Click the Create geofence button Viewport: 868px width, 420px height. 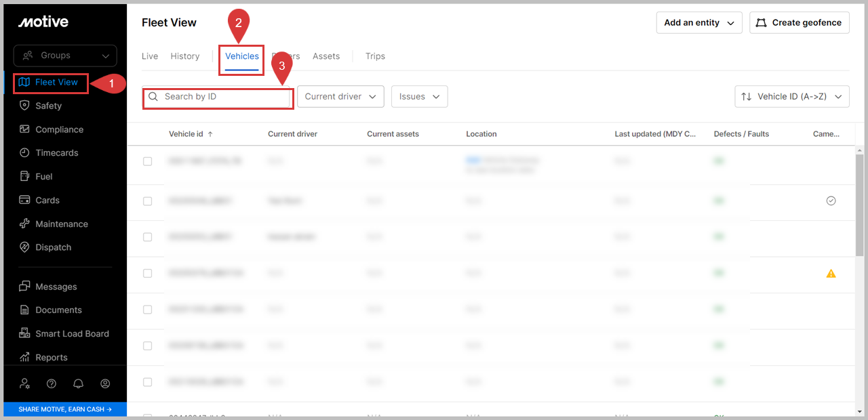coord(799,22)
